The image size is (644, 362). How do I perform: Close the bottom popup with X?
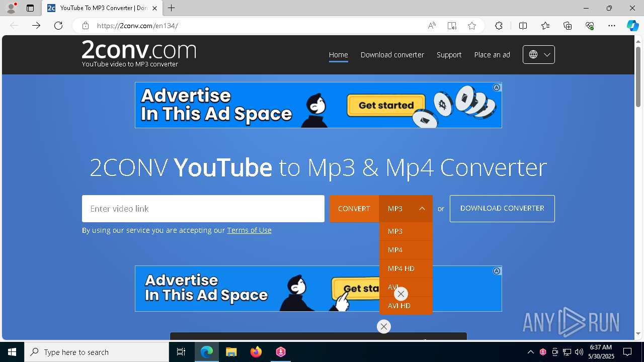(384, 327)
